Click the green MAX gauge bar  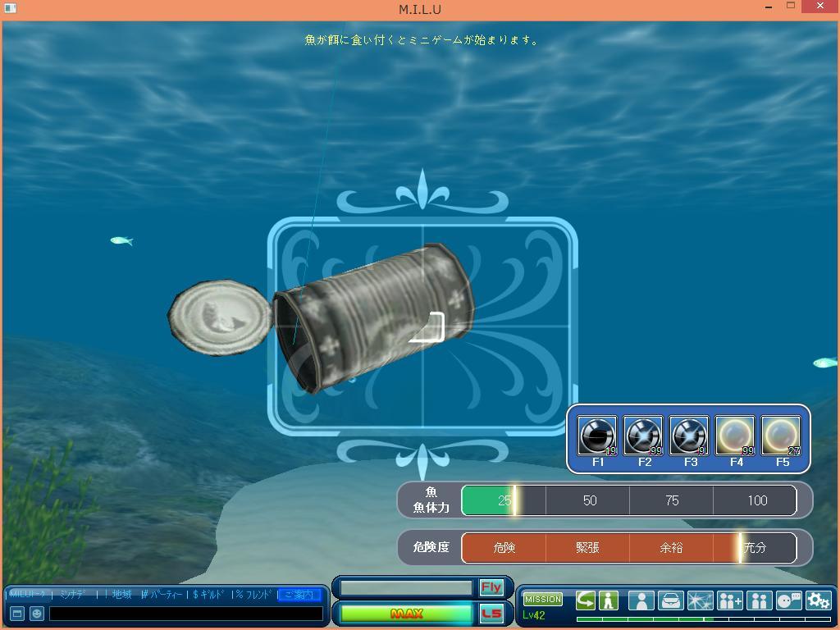(x=407, y=614)
